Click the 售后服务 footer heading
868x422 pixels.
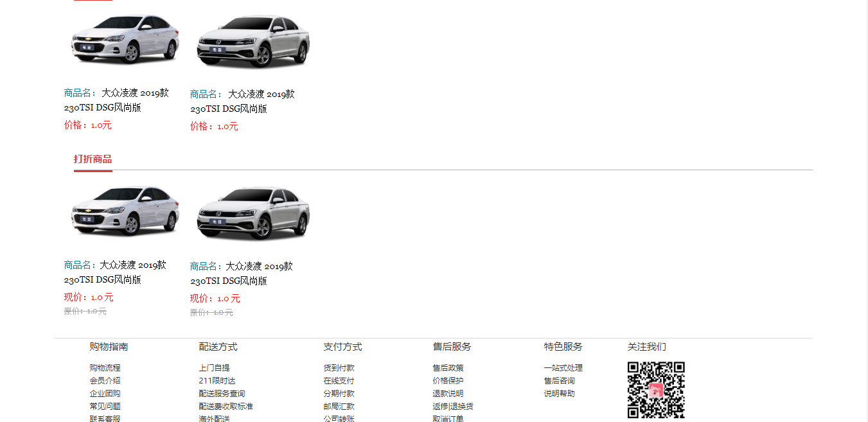point(452,347)
